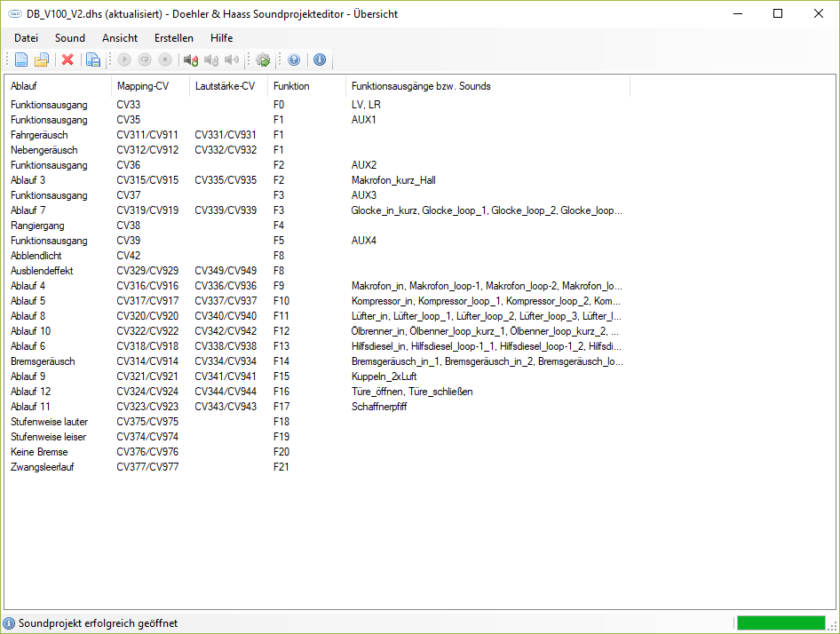Click status text Soundprojekt erfolgreich geöffnet
Viewport: 840px width, 634px height.
tap(98, 622)
